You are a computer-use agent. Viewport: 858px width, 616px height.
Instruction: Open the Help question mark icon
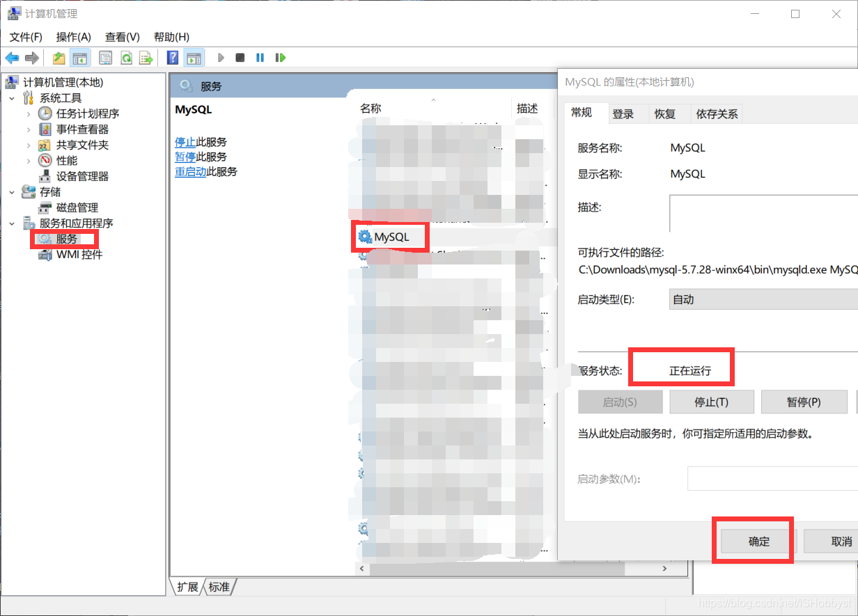pyautogui.click(x=173, y=58)
